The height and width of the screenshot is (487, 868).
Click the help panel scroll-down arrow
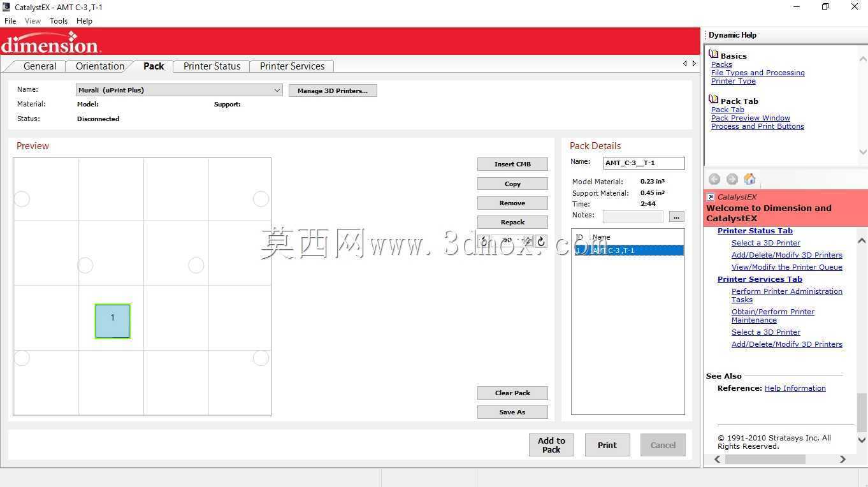click(862, 440)
